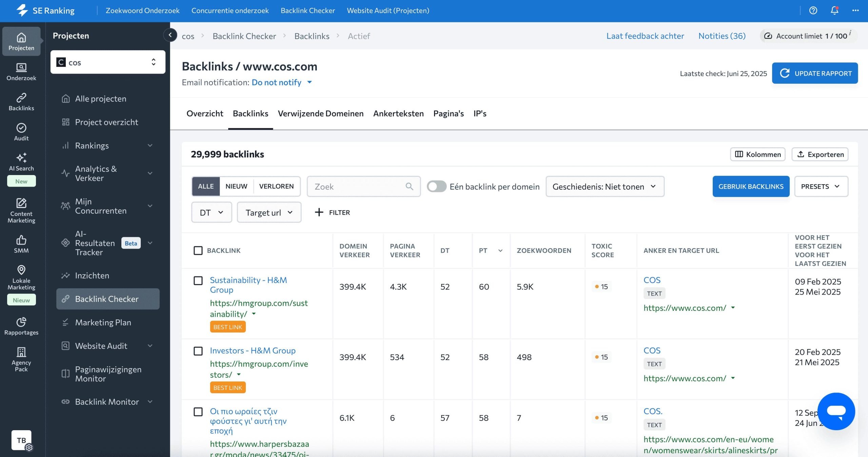Check the Sustainability - H&M Group row checkbox
This screenshot has width=868, height=457.
tap(198, 281)
